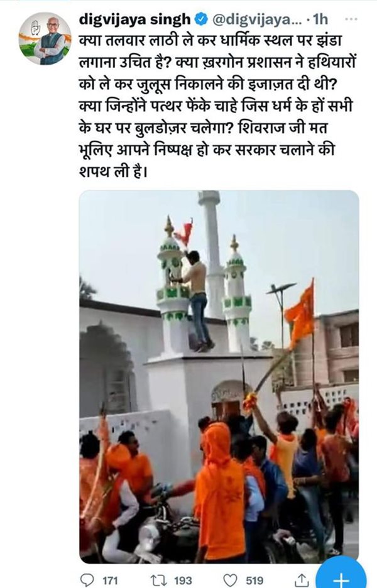Click the Hindi tweet text body
This screenshot has height=588, width=377.
point(217,106)
